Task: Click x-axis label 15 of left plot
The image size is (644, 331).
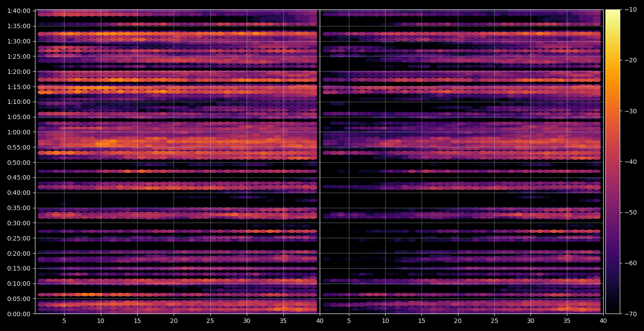Action: pyautogui.click(x=137, y=321)
